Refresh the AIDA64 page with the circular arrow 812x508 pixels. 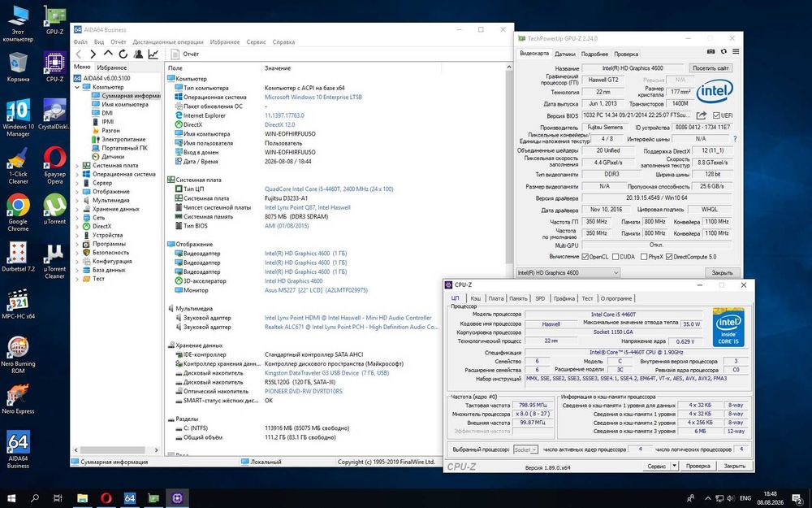(123, 54)
